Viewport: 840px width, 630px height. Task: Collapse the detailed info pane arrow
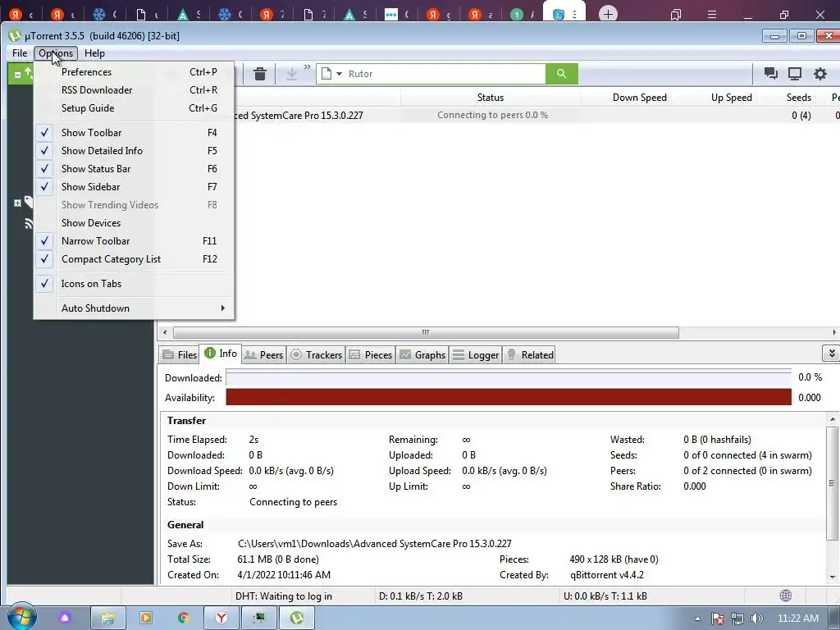[831, 354]
